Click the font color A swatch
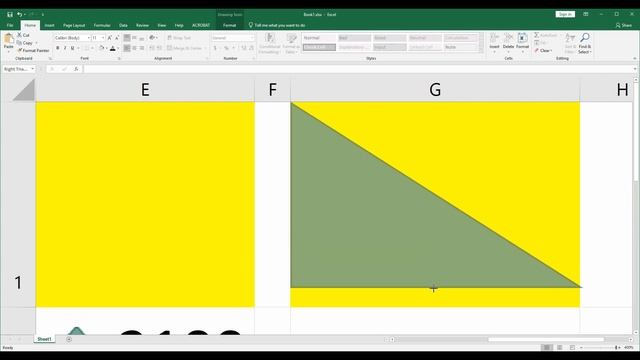This screenshot has height=360, width=640. click(x=113, y=48)
